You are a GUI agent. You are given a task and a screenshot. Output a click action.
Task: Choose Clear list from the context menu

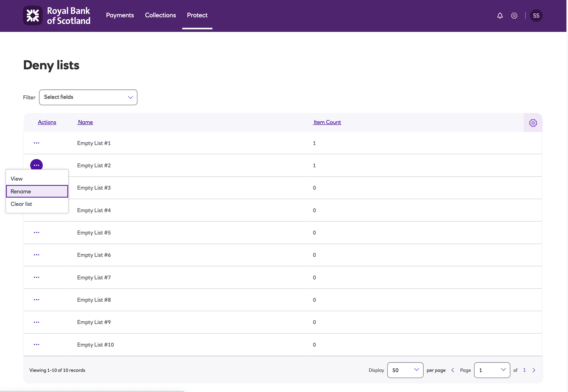(37, 204)
